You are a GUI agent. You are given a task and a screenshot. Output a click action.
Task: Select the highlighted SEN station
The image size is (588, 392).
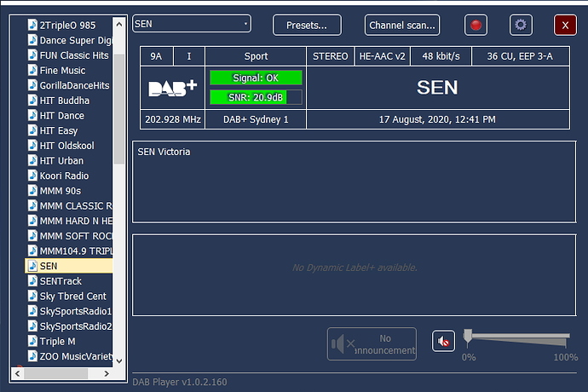coord(69,266)
